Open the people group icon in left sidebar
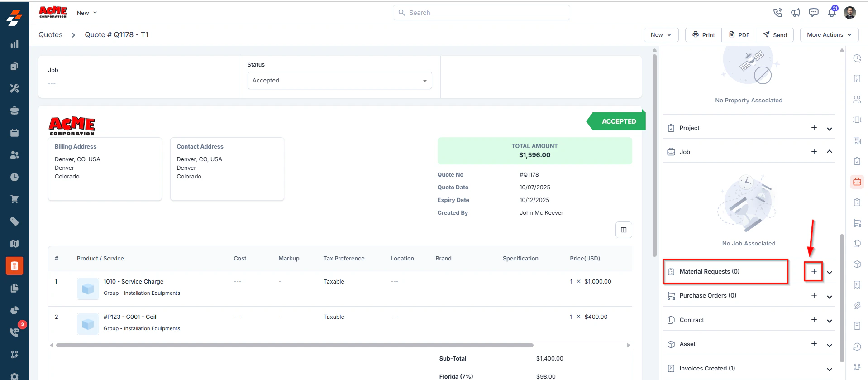This screenshot has height=380, width=868. pos(14,155)
